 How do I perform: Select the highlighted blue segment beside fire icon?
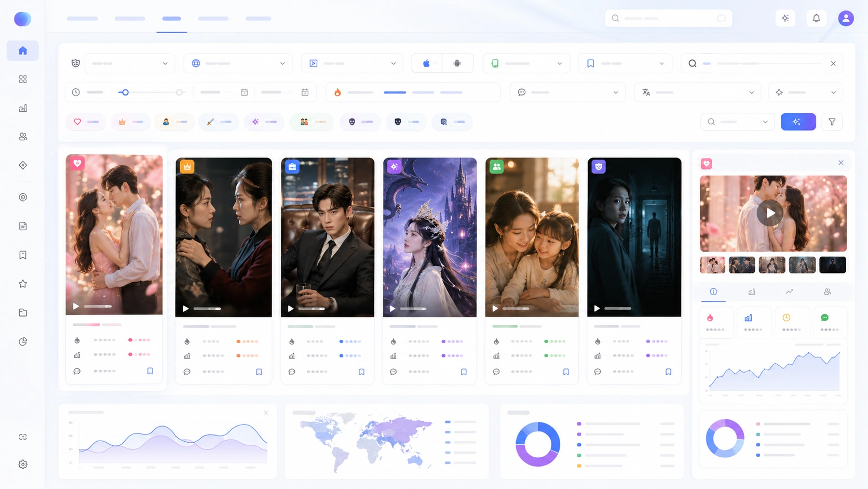tap(395, 92)
